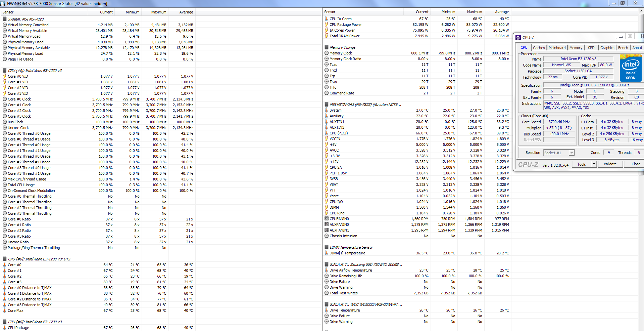644x331 pixels.
Task: Open the Mainboard tab in CPU-Z
Action: point(557,48)
